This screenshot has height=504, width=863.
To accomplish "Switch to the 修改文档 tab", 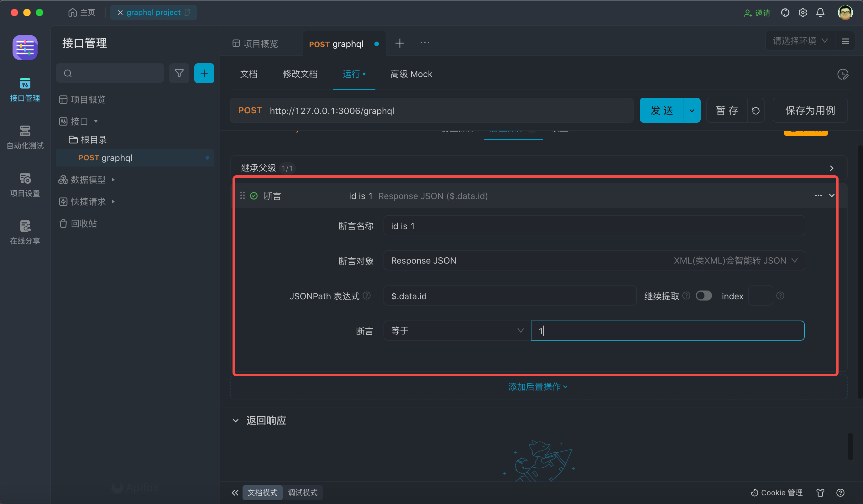I will pos(300,74).
